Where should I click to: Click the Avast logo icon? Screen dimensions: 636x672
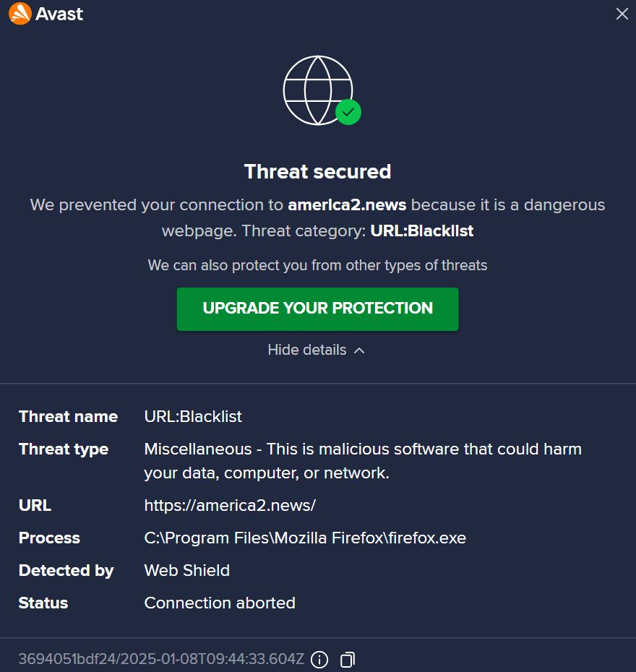tap(20, 14)
